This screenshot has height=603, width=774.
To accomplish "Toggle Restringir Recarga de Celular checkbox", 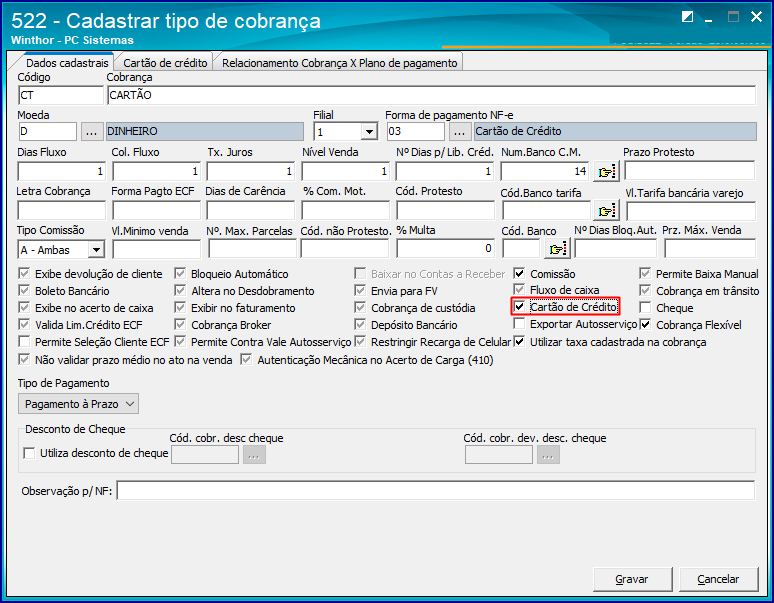I will coord(360,341).
